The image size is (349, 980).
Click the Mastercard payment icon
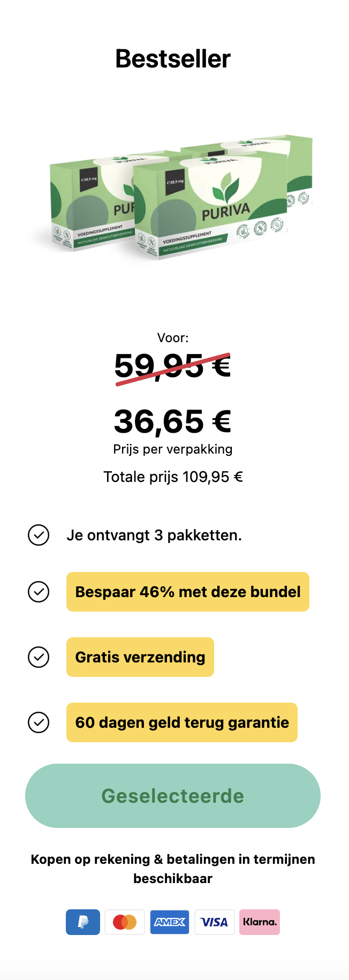pos(125,922)
